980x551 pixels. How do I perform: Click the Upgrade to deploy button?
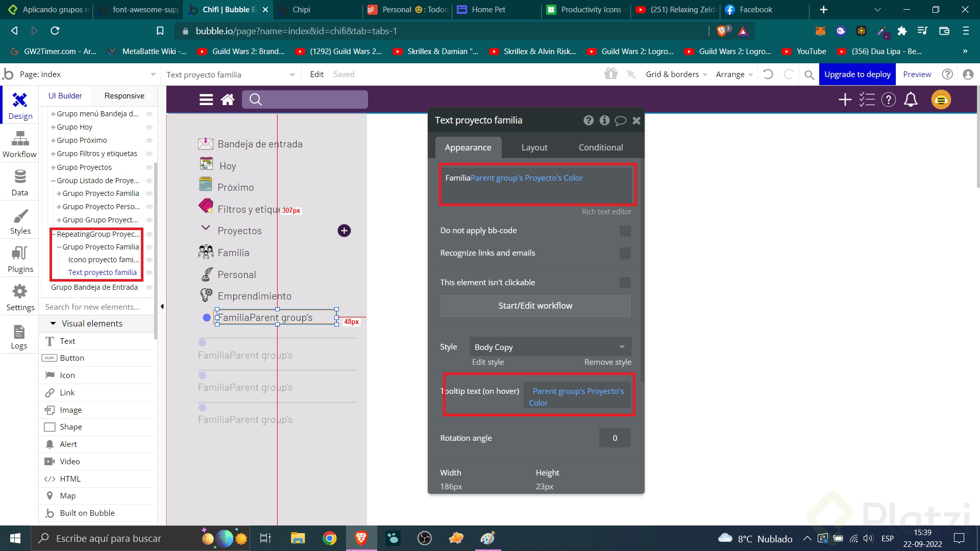pos(857,74)
